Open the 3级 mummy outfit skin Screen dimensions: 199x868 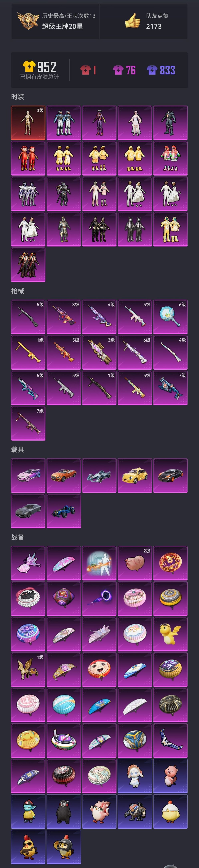[x=28, y=123]
